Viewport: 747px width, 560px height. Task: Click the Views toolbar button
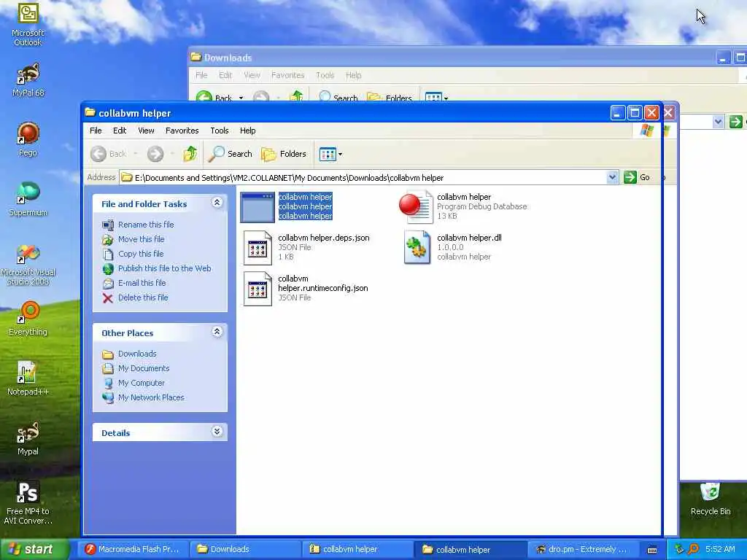[x=328, y=154]
